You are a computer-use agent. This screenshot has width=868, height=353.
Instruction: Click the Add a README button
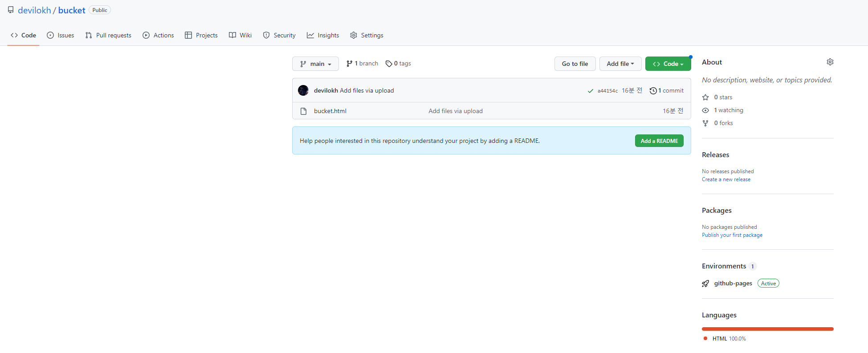tap(659, 141)
